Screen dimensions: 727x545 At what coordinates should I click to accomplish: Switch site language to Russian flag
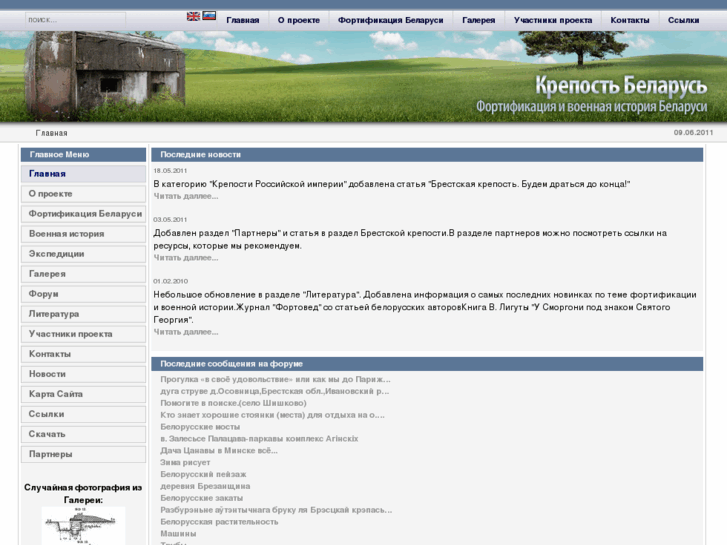tap(209, 16)
